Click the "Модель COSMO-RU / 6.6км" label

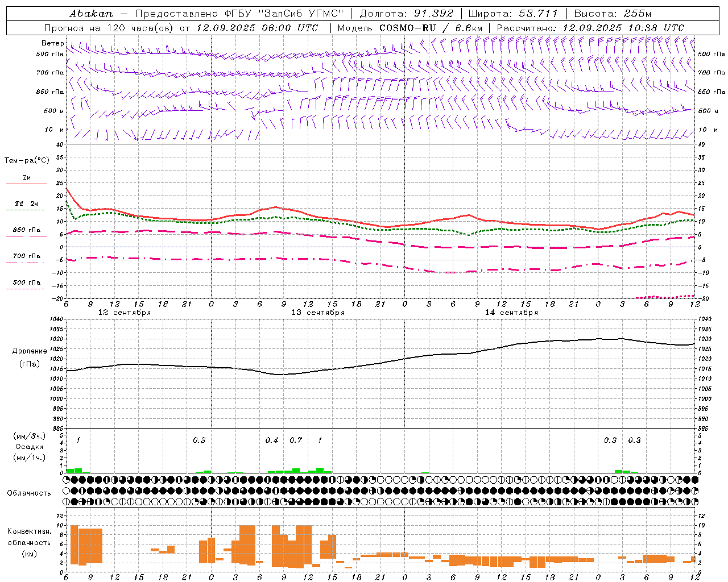pos(409,28)
